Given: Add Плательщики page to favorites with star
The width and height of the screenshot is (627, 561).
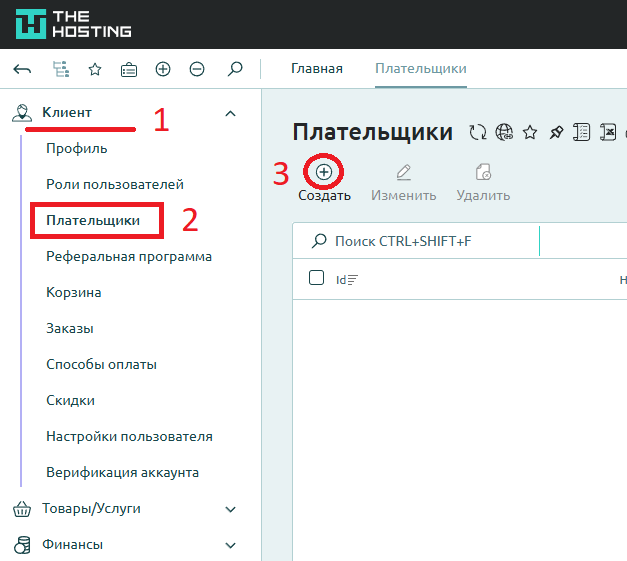Looking at the screenshot, I should tap(530, 133).
